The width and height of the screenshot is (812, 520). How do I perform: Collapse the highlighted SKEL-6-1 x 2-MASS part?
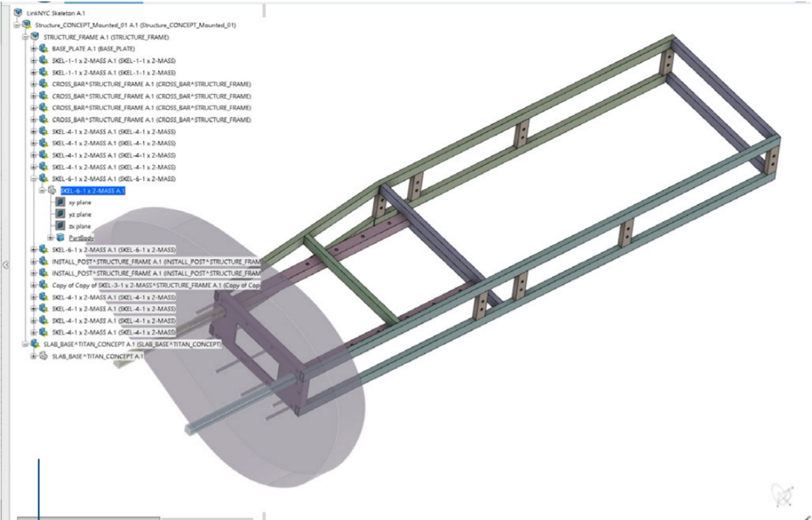tap(43, 191)
